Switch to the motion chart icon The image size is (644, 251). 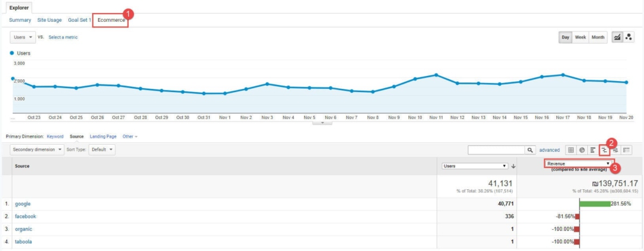pos(628,37)
